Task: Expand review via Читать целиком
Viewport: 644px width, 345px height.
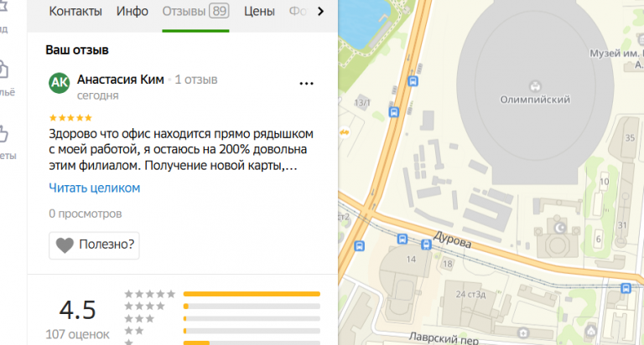Action: 95,188
